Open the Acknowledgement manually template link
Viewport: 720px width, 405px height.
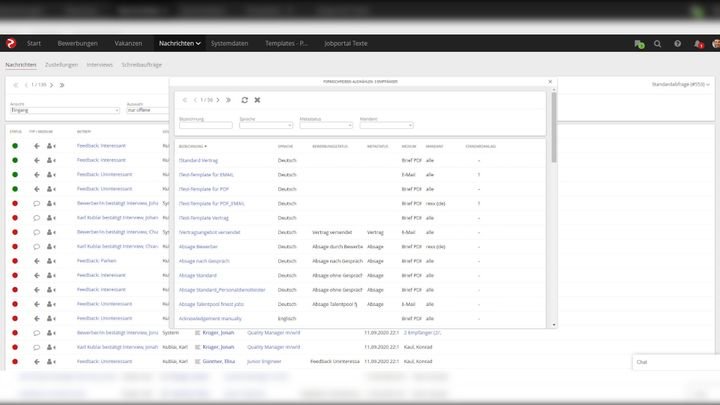coord(210,319)
